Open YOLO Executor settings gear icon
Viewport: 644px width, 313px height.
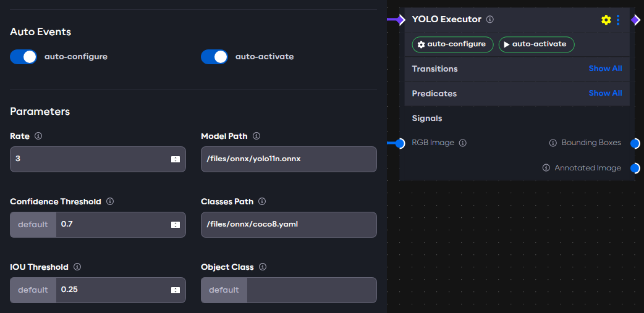click(x=606, y=20)
